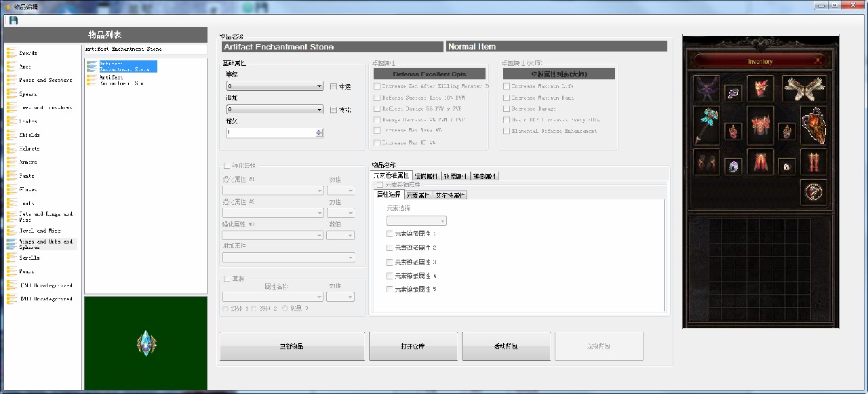This screenshot has height=394, width=868.
Task: Click the blue gem item preview image
Action: [x=146, y=344]
